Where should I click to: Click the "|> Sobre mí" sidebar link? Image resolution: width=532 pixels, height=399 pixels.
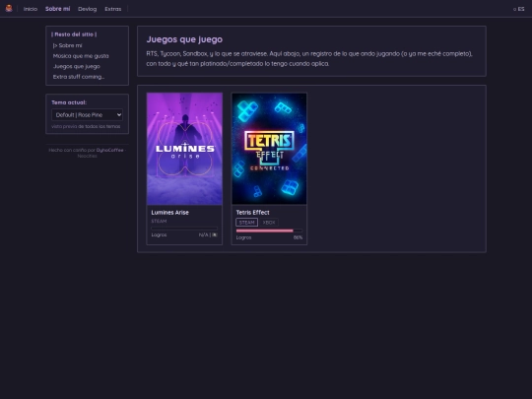coord(68,45)
